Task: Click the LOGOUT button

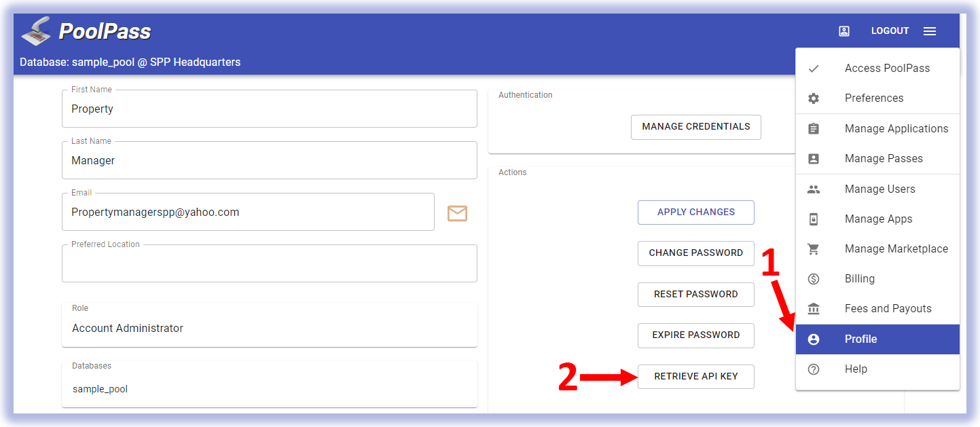Action: [x=890, y=31]
